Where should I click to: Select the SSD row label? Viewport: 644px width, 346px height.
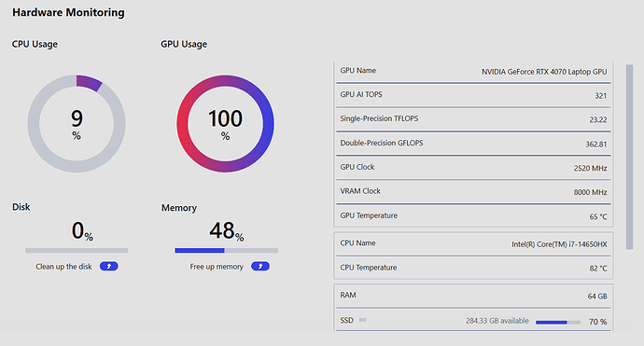click(346, 320)
